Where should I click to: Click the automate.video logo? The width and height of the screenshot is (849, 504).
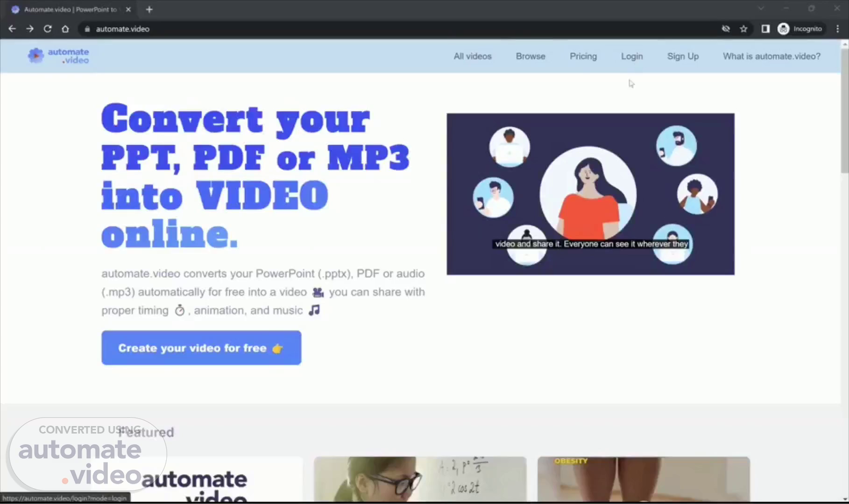pos(59,56)
